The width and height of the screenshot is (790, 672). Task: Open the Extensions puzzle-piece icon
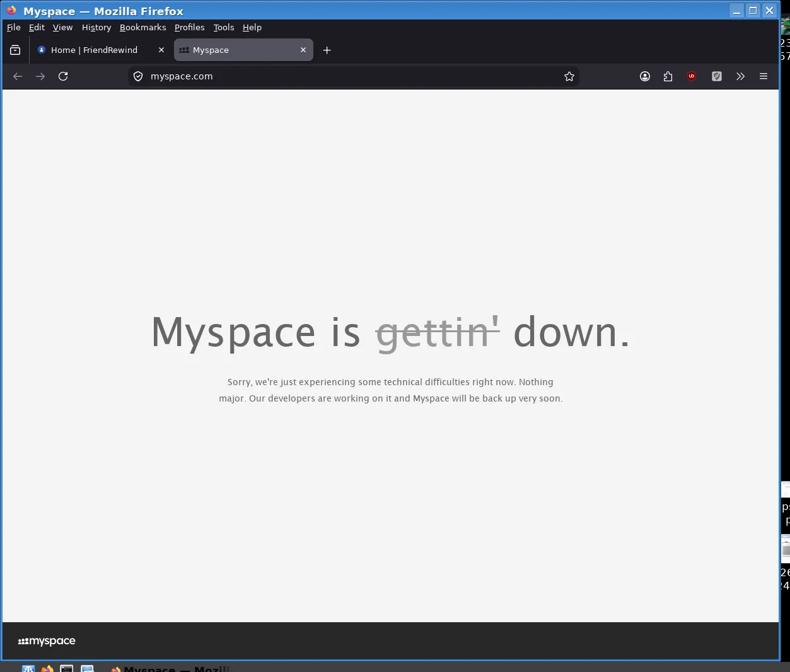click(x=668, y=76)
